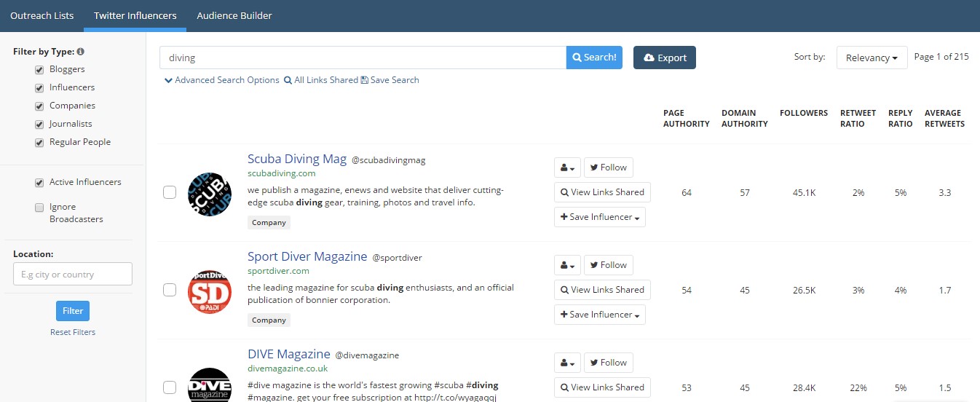Click the Average Retweets column header

(x=944, y=119)
